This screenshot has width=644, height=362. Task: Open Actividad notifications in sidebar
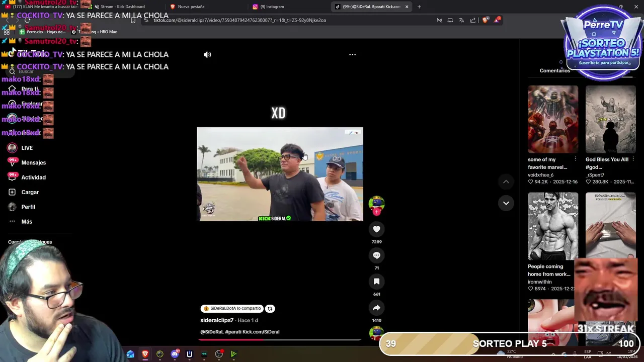[x=33, y=177]
